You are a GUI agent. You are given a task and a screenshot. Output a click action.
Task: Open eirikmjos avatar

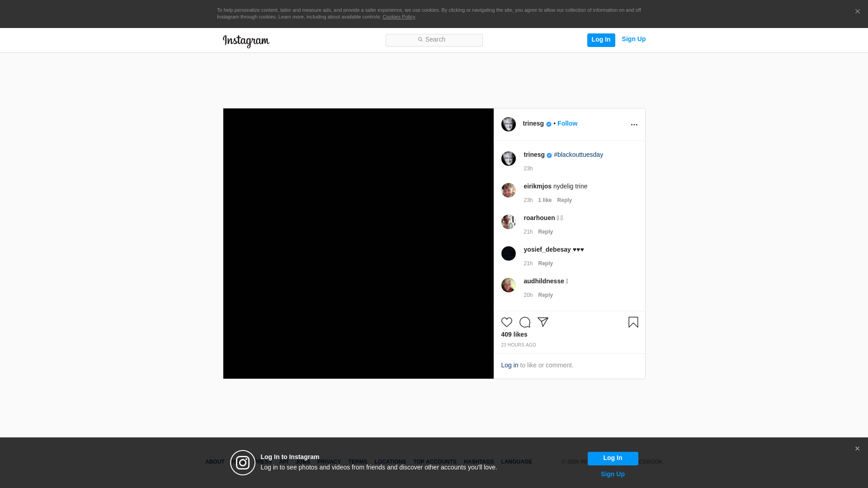coord(508,190)
